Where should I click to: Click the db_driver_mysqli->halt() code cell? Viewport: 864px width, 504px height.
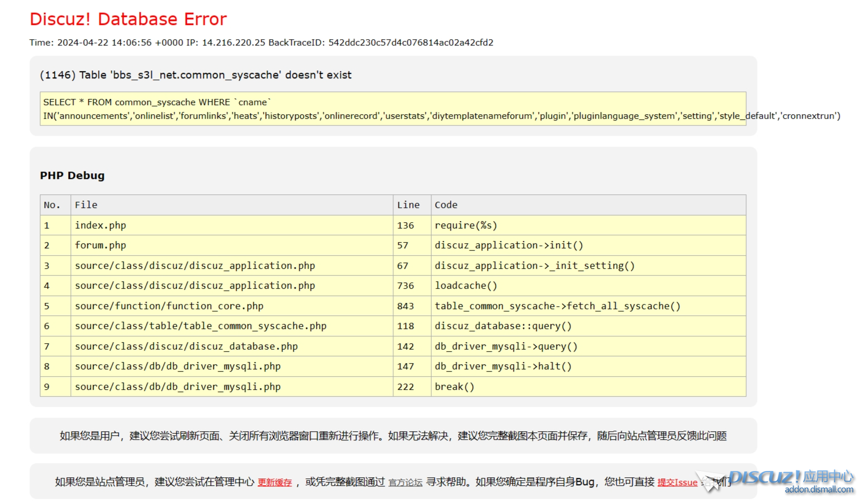(x=502, y=366)
